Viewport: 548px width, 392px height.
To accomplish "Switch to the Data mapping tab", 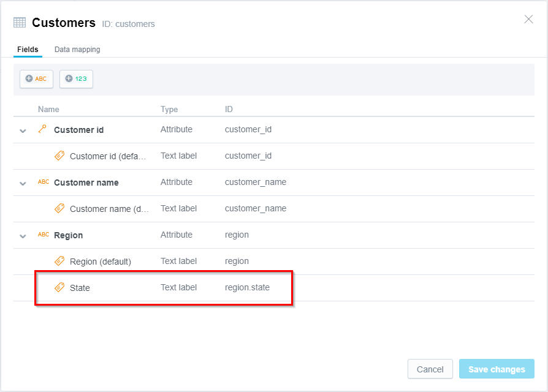I will coord(77,49).
